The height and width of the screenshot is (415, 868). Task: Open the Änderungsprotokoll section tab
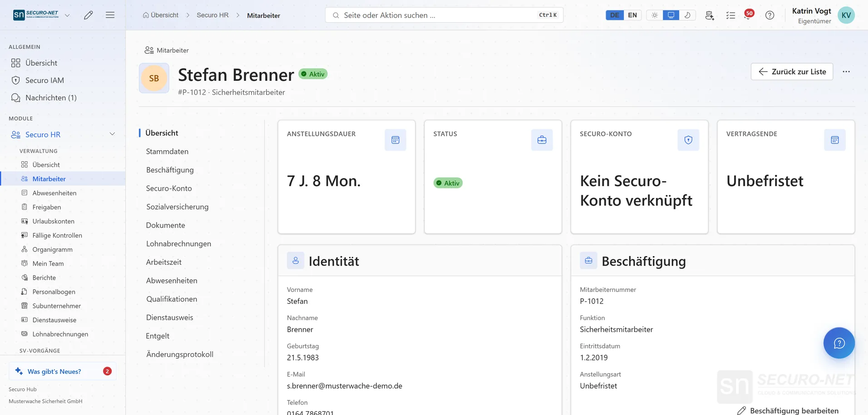(x=180, y=354)
